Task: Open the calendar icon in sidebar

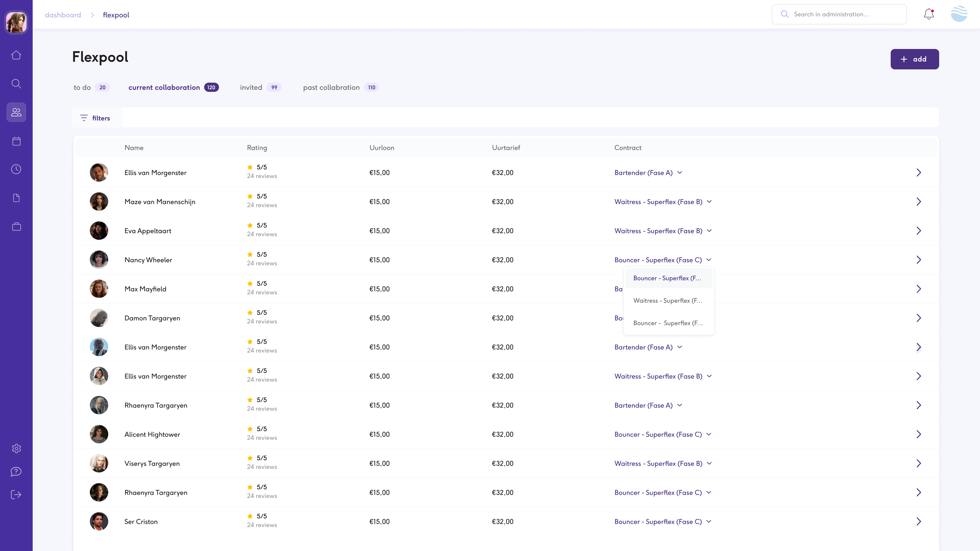Action: pos(16,141)
